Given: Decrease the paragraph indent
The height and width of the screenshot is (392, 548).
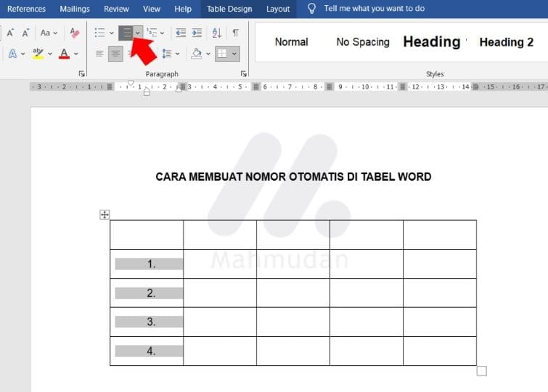Looking at the screenshot, I should click(181, 33).
